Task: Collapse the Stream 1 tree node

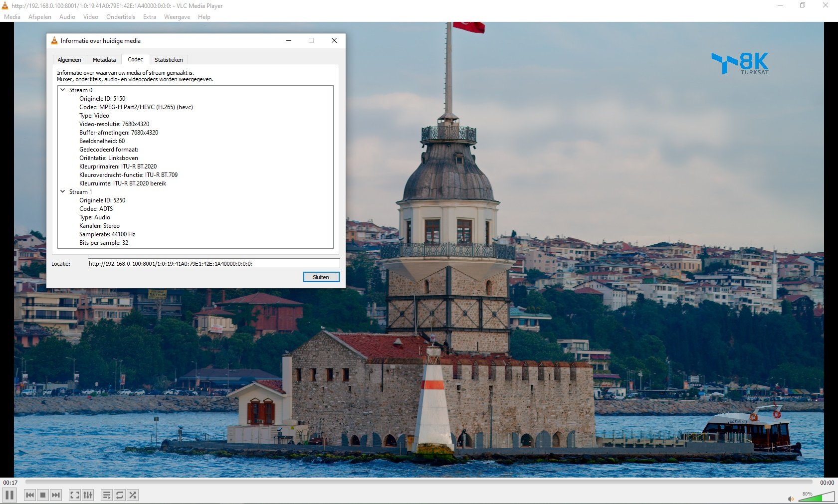Action: tap(63, 192)
